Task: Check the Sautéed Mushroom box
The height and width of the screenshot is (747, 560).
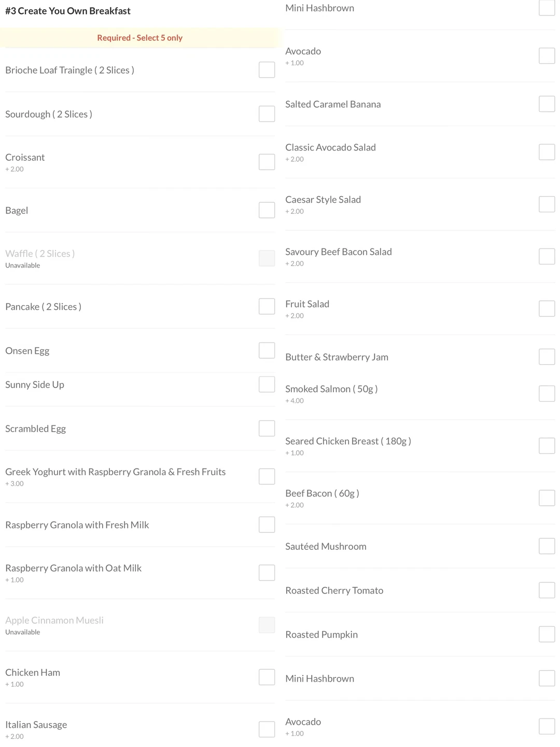Action: (x=547, y=546)
